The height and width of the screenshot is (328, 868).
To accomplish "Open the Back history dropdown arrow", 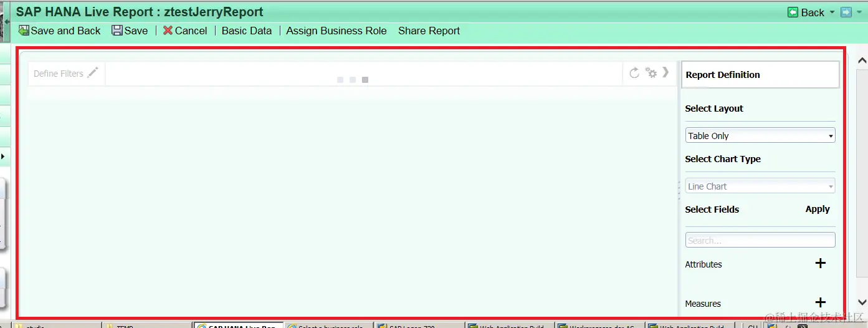I will click(832, 12).
